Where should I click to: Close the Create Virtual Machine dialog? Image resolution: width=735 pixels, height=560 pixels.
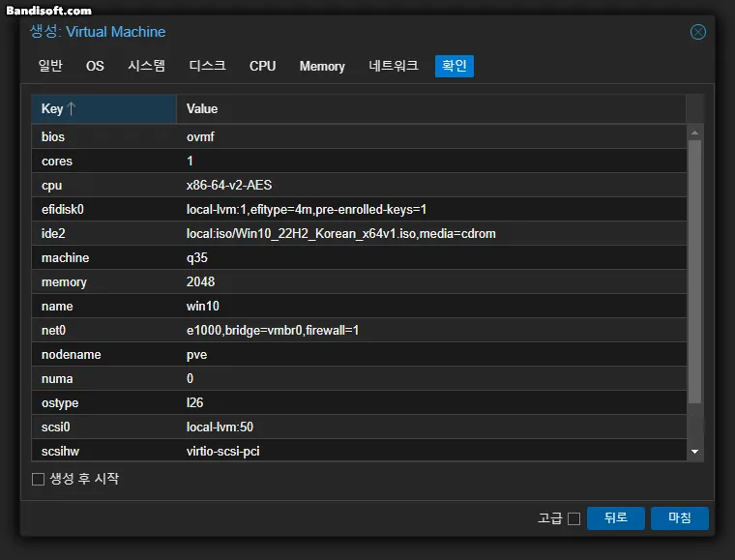point(697,32)
